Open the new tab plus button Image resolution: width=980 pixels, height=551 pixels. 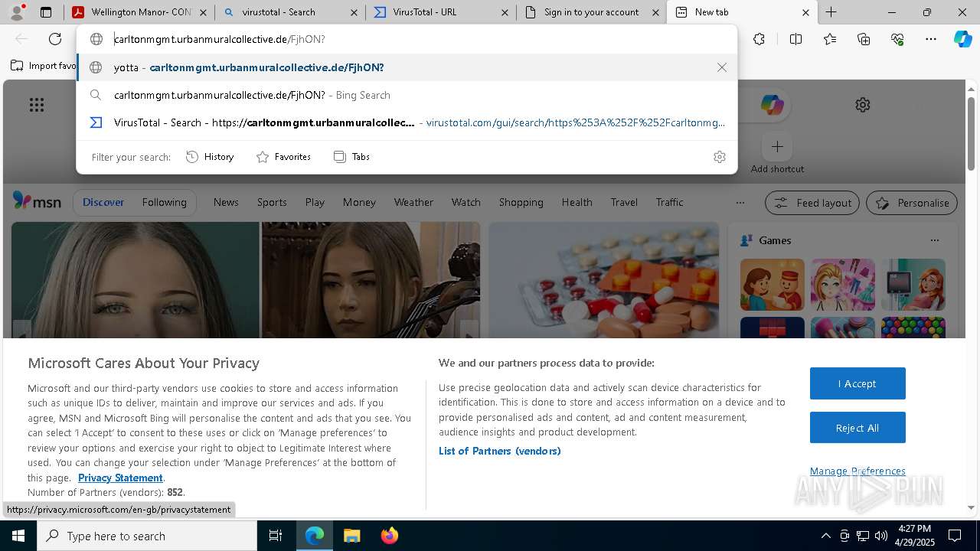[x=831, y=12]
